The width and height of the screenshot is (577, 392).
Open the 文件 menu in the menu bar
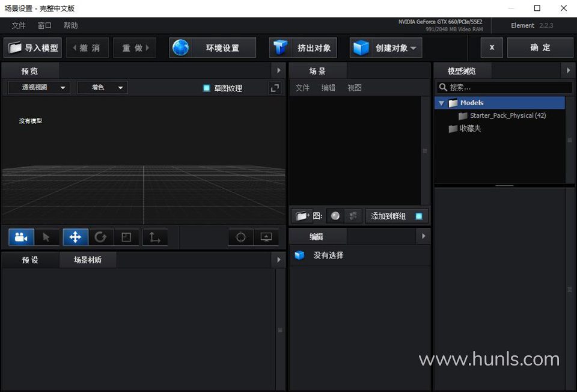pos(19,26)
